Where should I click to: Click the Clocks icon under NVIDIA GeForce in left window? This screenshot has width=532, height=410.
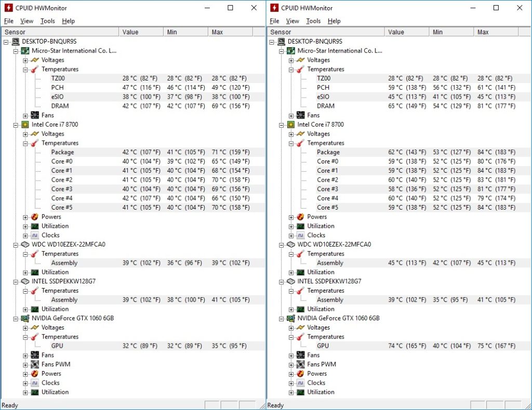pyautogui.click(x=35, y=383)
